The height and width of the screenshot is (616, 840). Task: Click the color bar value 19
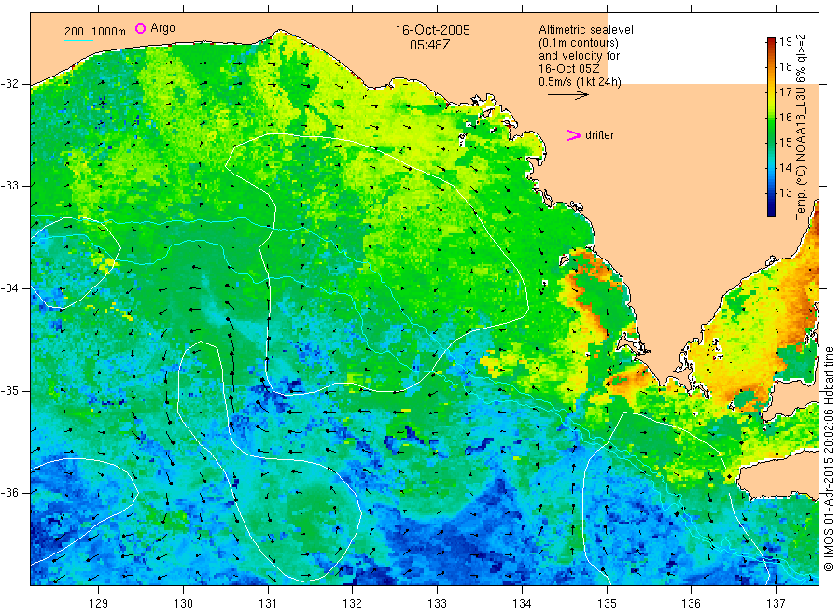(x=785, y=42)
